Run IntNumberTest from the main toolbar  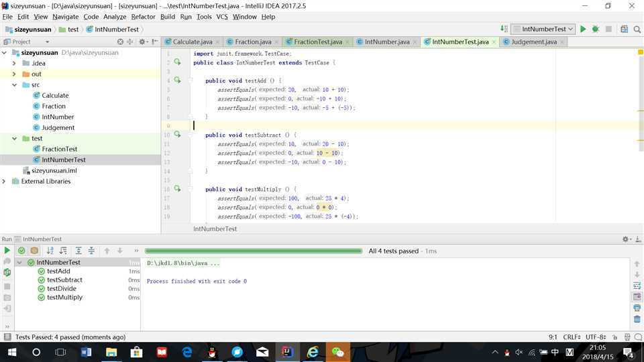[x=583, y=29]
